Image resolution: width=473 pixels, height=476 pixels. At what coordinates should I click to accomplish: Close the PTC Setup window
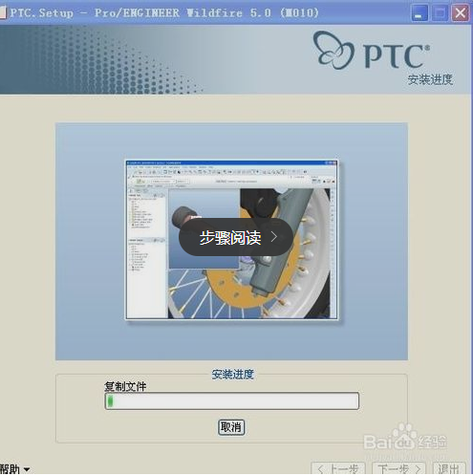(x=461, y=13)
